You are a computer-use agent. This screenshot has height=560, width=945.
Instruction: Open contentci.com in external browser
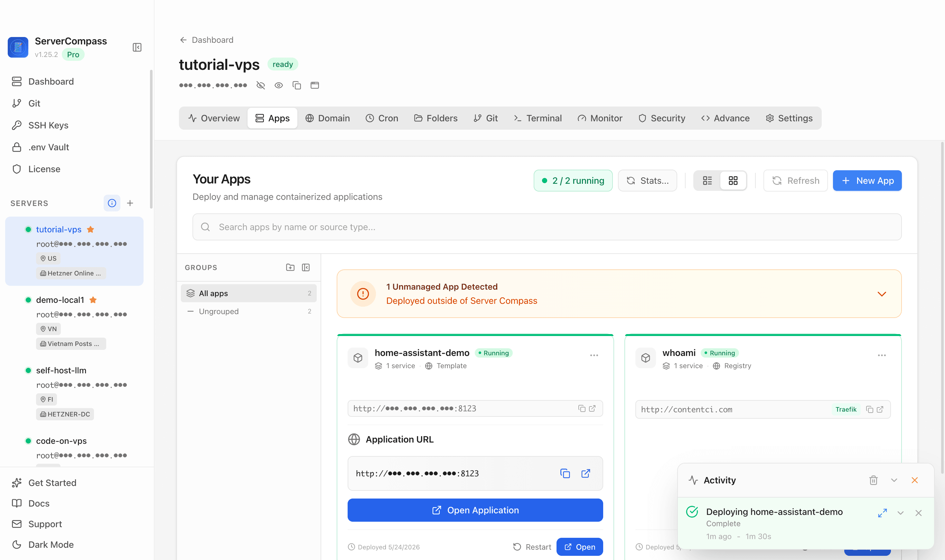pyautogui.click(x=880, y=409)
